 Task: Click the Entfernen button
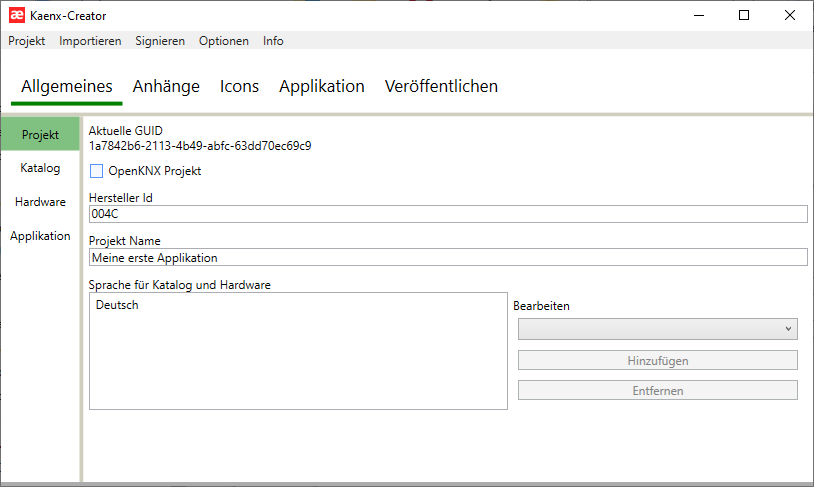tap(657, 391)
